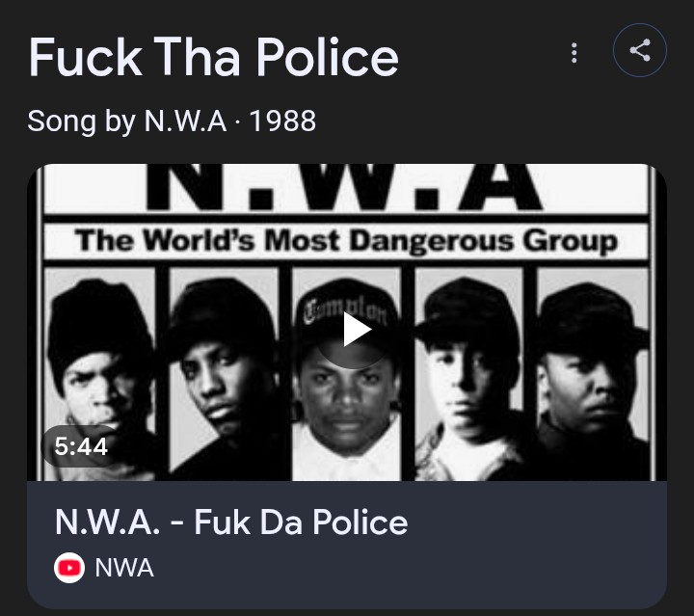Click the leftmost portrait panel with beanie
The width and height of the screenshot is (694, 616).
[100, 376]
